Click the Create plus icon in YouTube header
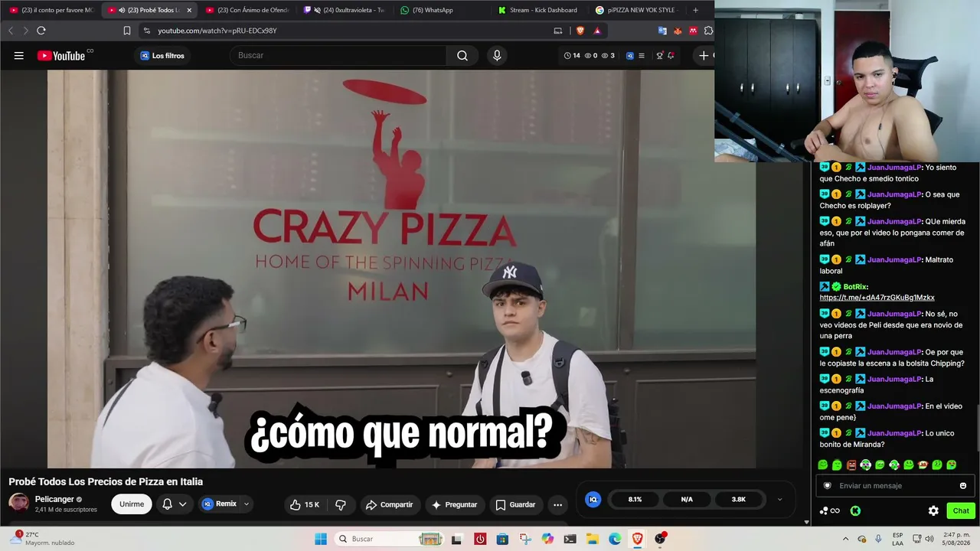 click(x=704, y=55)
